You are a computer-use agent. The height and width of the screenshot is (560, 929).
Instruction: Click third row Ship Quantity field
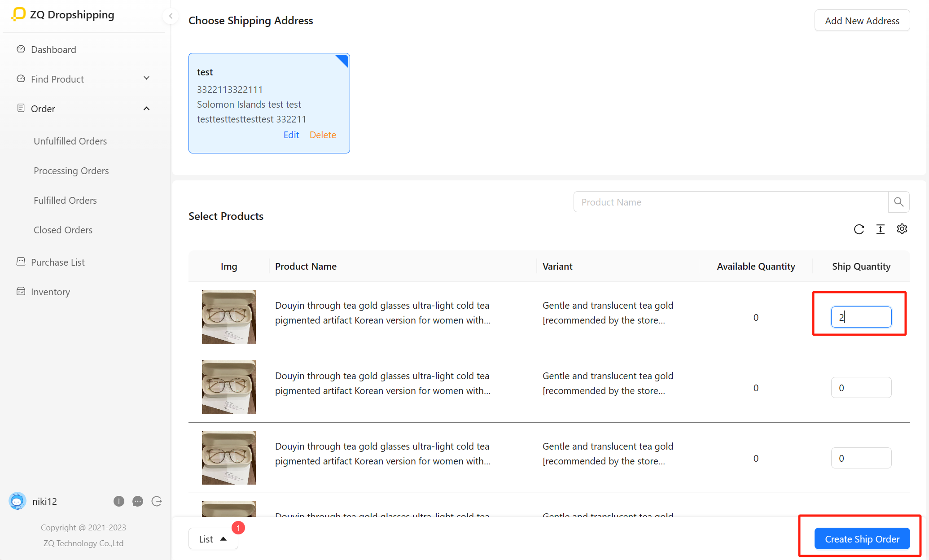coord(861,458)
